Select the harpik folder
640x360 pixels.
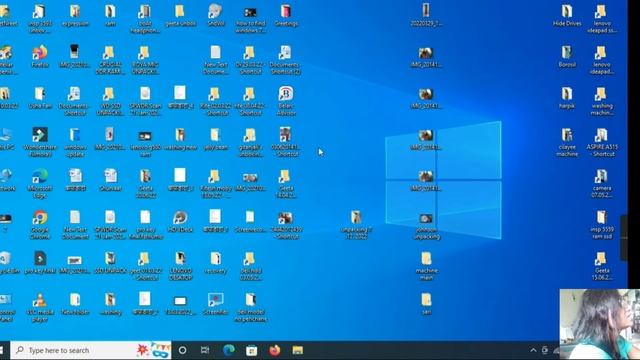point(567,98)
